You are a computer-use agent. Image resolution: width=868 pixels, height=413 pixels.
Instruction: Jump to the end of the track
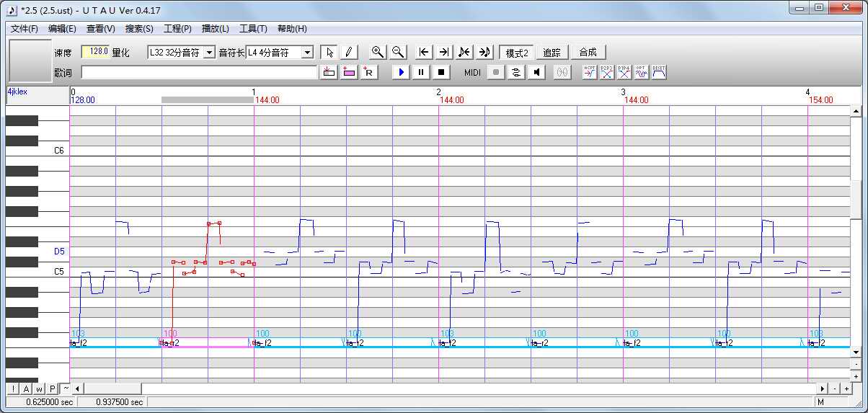tap(444, 53)
